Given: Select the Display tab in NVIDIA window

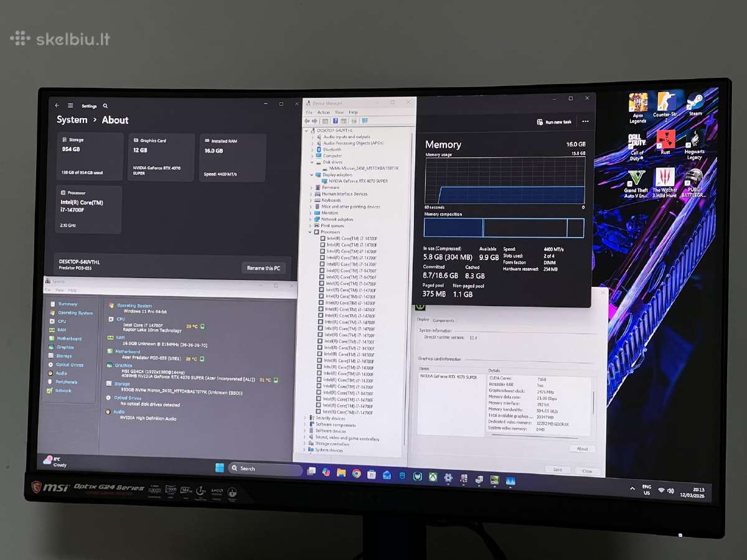Looking at the screenshot, I should point(423,320).
